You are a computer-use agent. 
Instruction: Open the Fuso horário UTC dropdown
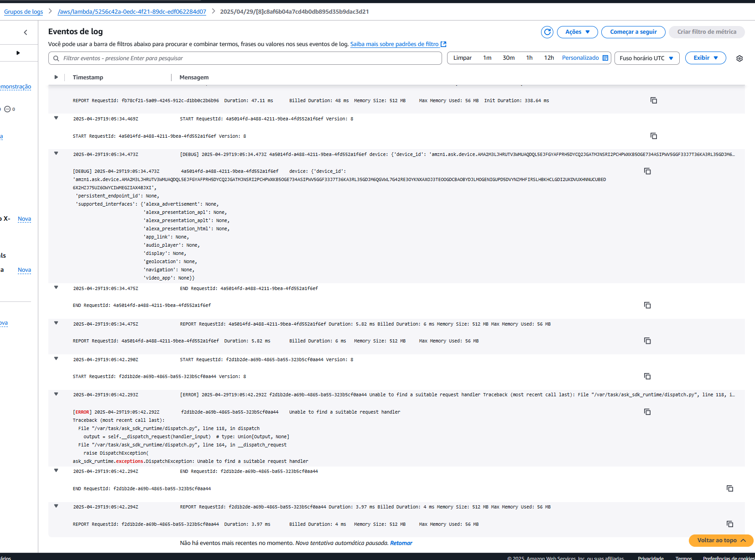pos(647,58)
